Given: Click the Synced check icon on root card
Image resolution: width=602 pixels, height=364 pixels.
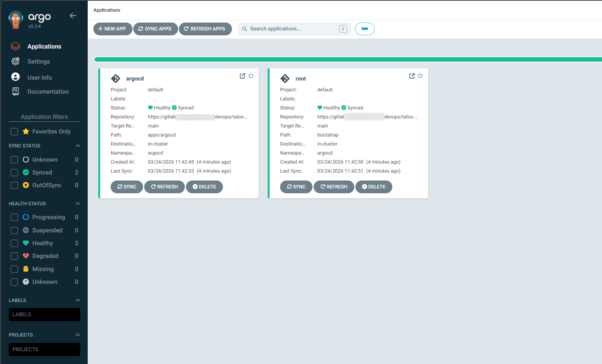Looking at the screenshot, I should tap(344, 108).
